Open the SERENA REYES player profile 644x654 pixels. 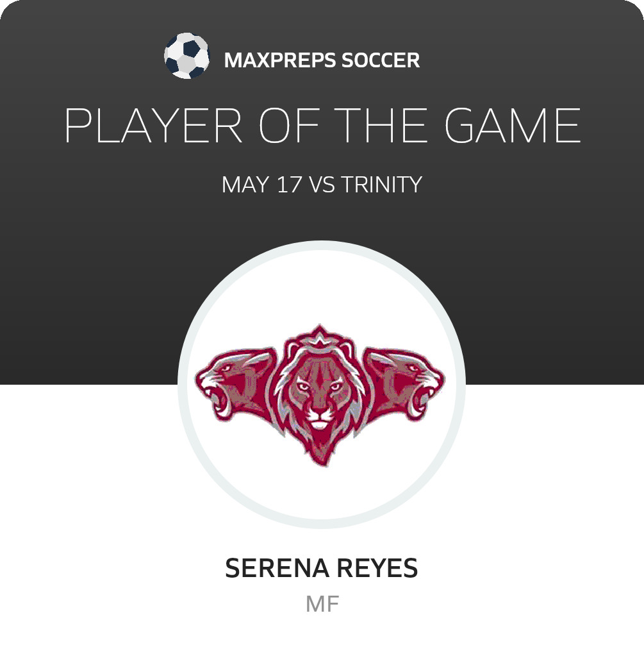322,568
